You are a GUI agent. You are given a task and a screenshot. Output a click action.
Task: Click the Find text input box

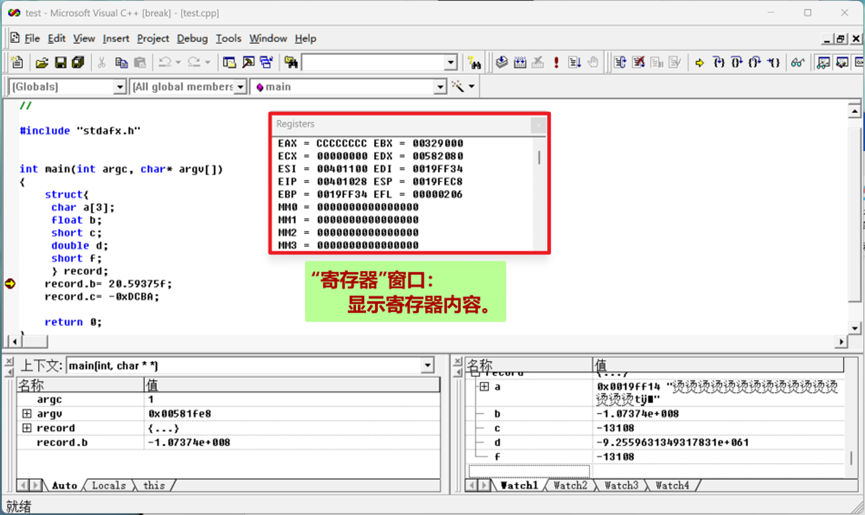pyautogui.click(x=373, y=62)
